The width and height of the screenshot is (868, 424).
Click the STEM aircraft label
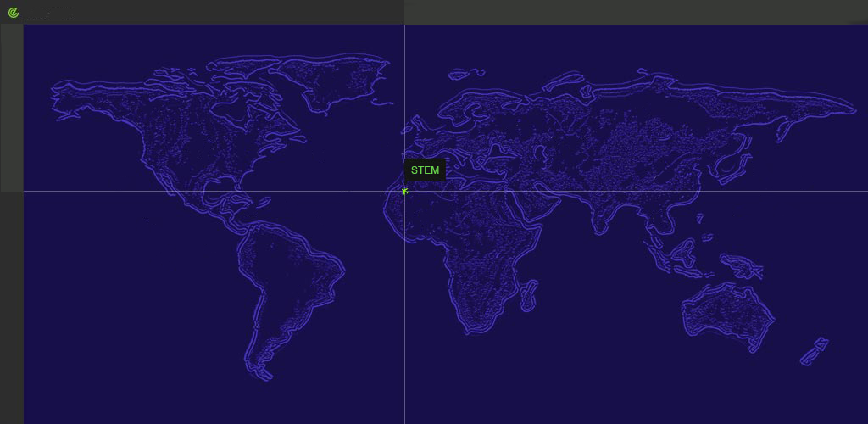(425, 170)
